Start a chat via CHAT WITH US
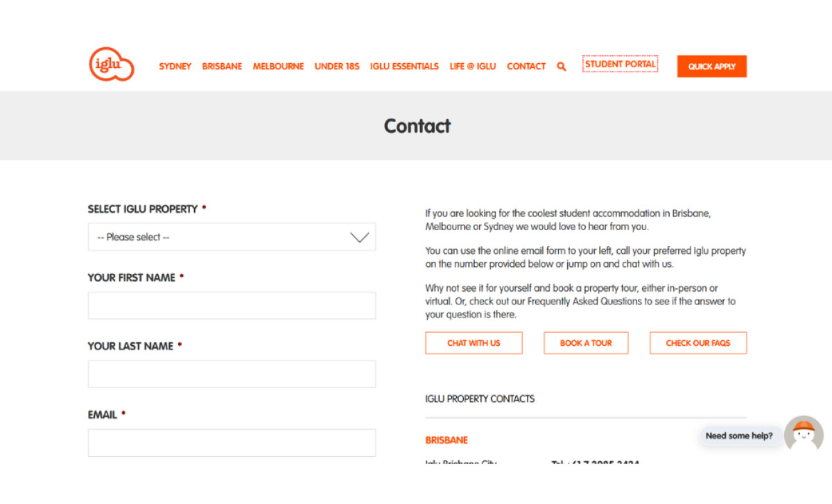Viewport: 832px width, 504px height. tap(474, 342)
